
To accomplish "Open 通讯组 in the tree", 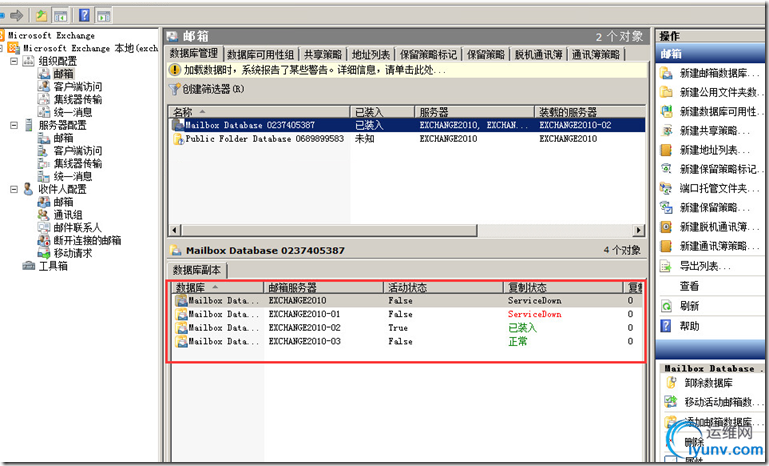I will pos(68,215).
